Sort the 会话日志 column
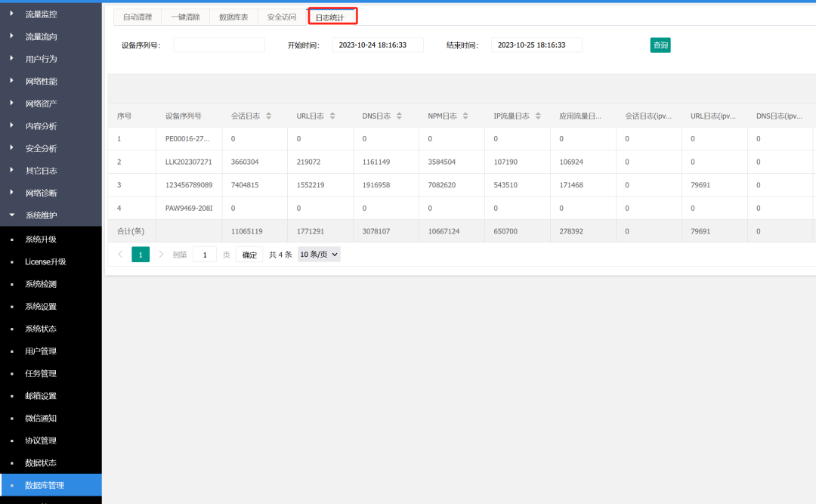The image size is (816, 504). pyautogui.click(x=268, y=116)
